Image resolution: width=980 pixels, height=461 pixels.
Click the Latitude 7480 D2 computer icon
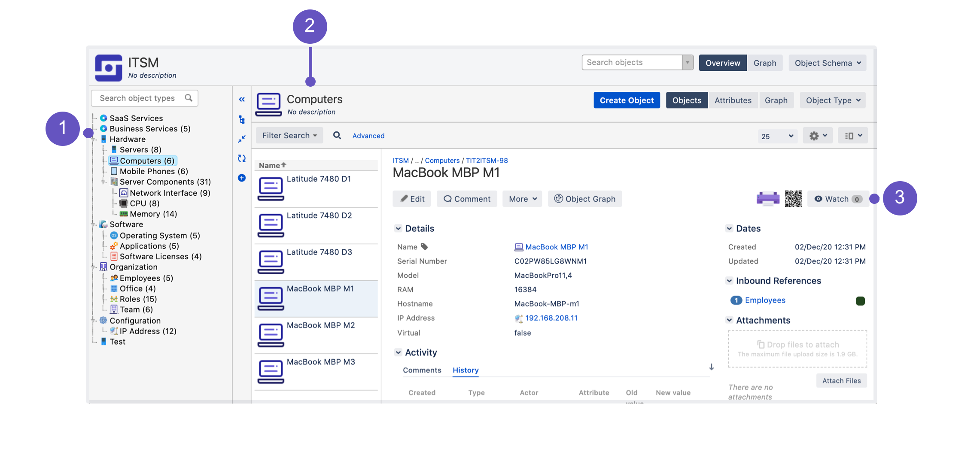[x=271, y=225]
